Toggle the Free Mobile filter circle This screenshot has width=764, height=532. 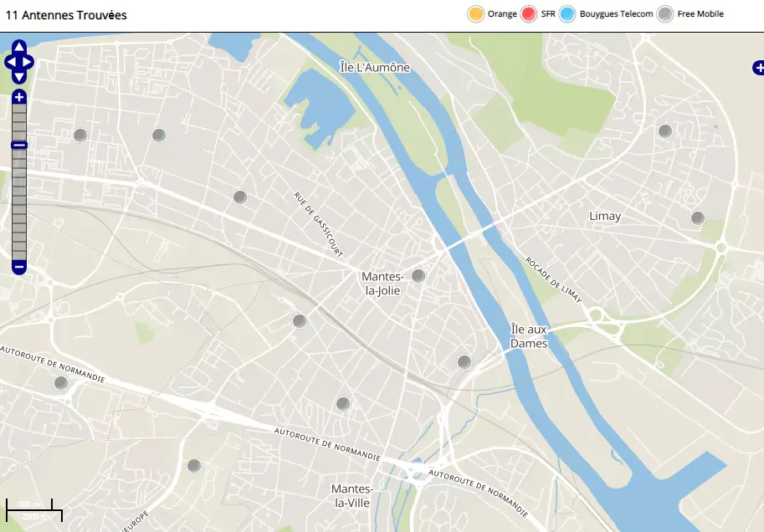tap(664, 14)
